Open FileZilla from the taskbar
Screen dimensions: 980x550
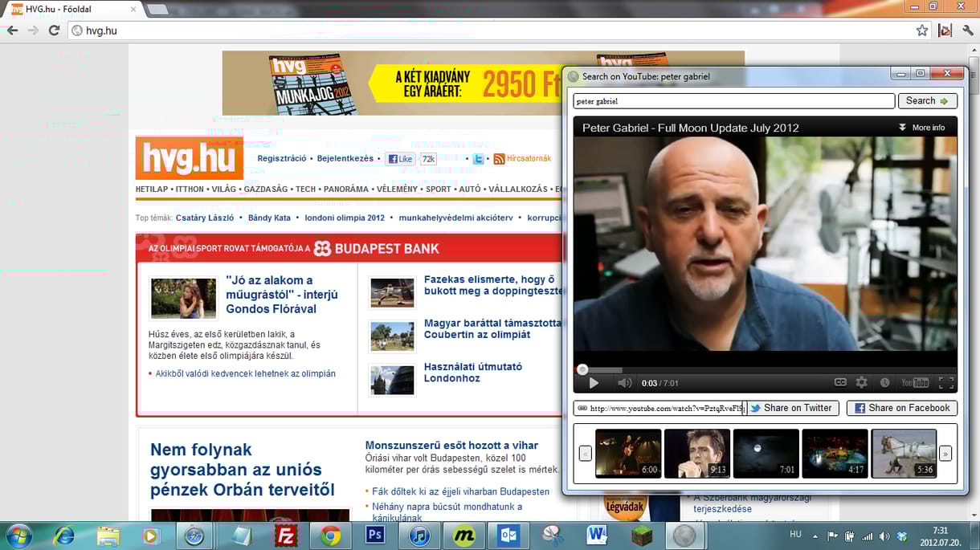coord(284,536)
